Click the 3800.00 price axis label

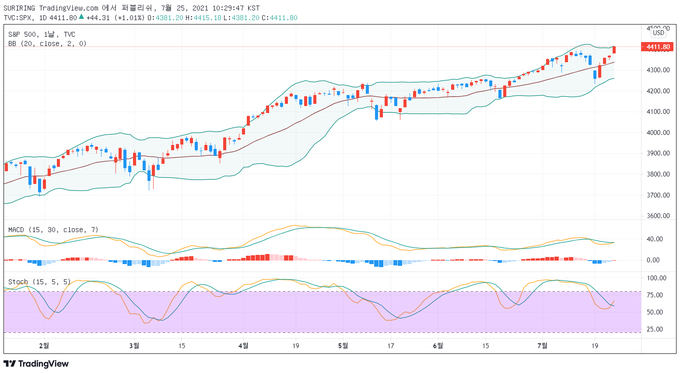point(659,174)
